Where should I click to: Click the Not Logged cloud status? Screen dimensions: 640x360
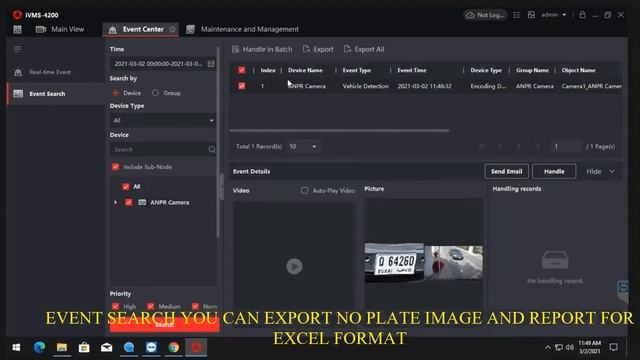[485, 15]
